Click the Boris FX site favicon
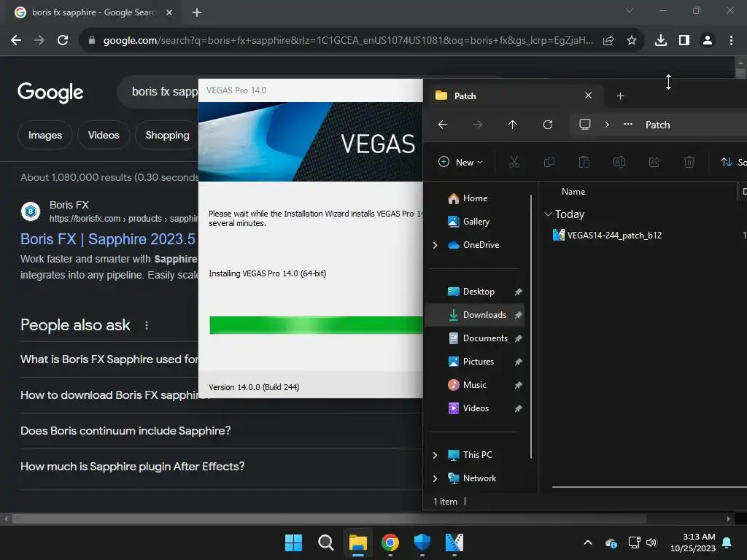Viewport: 747px width, 560px height. (31, 211)
